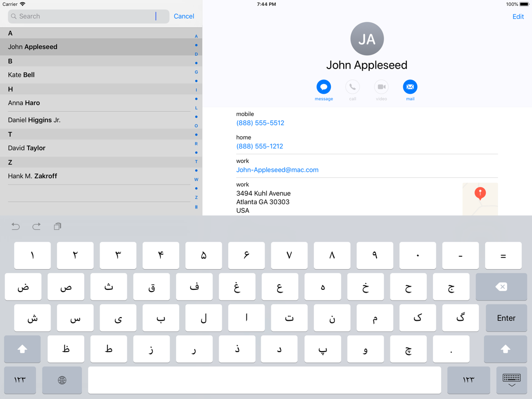Tap the blue message icon
Screen dimensions: 532x399
pos(323,87)
